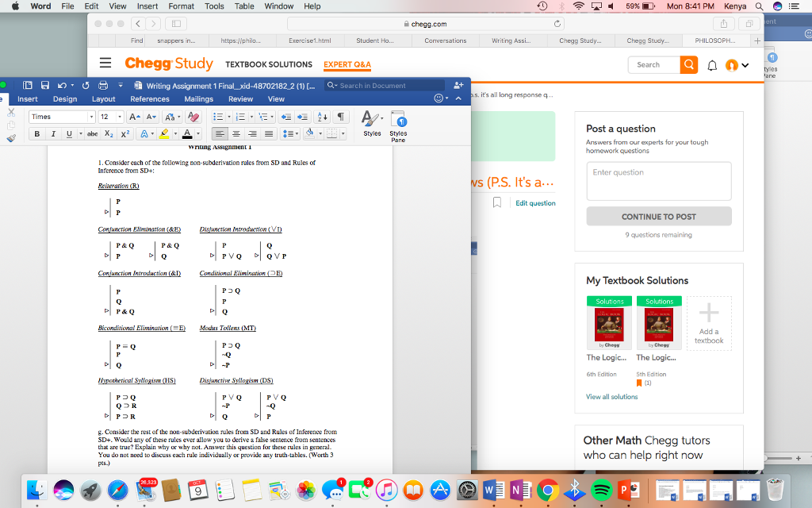Undo the last action in Word
The image size is (812, 508).
coord(62,86)
